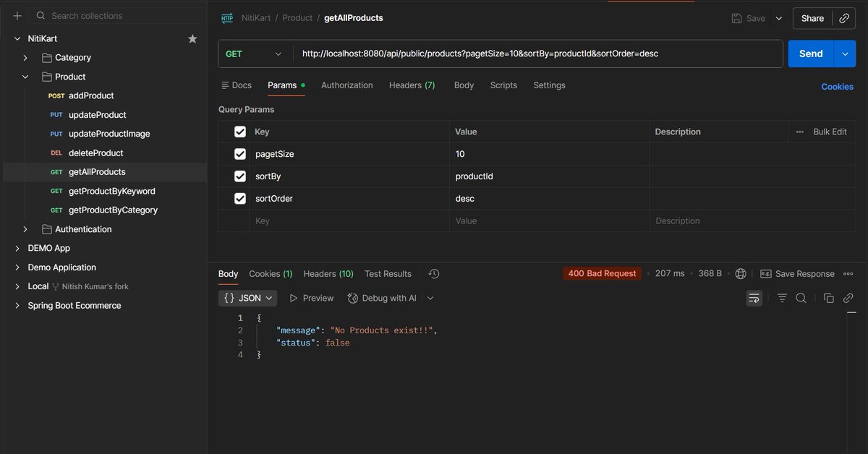868x454 pixels.
Task: Switch to the Docs tab
Action: tap(236, 85)
